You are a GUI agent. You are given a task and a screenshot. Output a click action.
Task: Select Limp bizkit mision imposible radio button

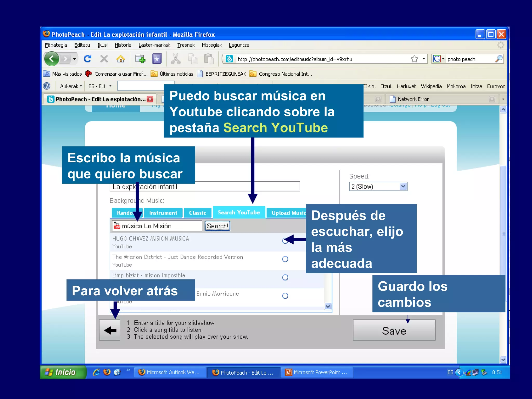pos(285,277)
